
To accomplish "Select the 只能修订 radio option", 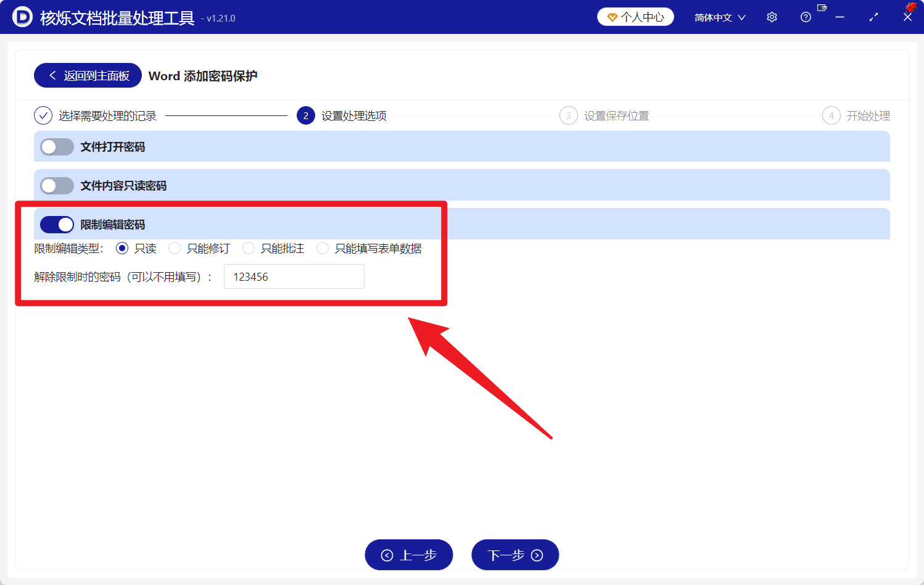I will [x=175, y=248].
